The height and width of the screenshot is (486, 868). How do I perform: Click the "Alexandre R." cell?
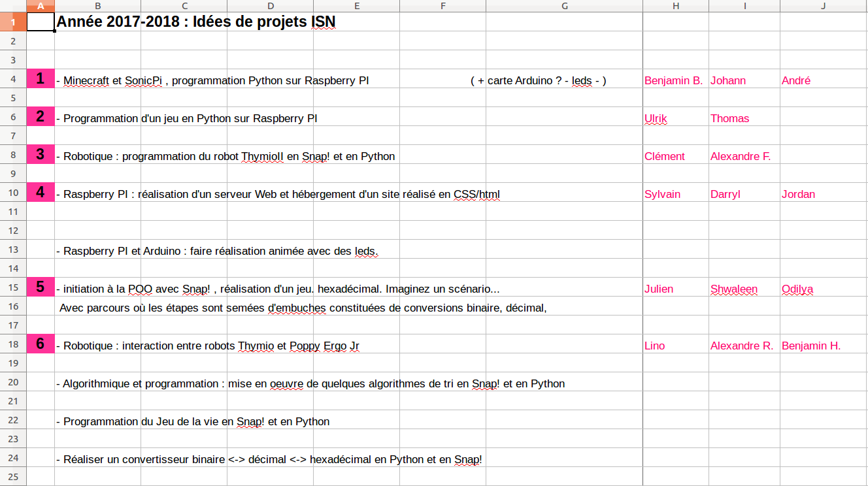742,346
